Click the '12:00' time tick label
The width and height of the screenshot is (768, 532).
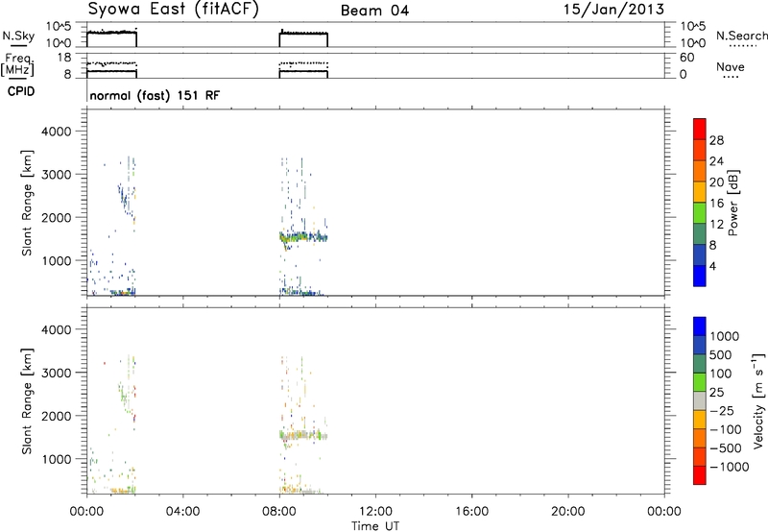(x=375, y=512)
